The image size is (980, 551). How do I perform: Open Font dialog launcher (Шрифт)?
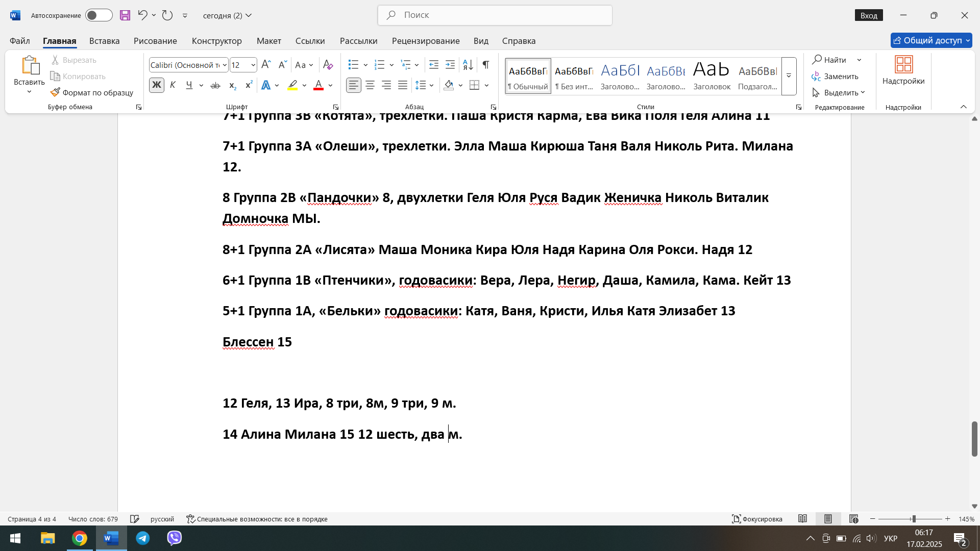[x=335, y=107]
